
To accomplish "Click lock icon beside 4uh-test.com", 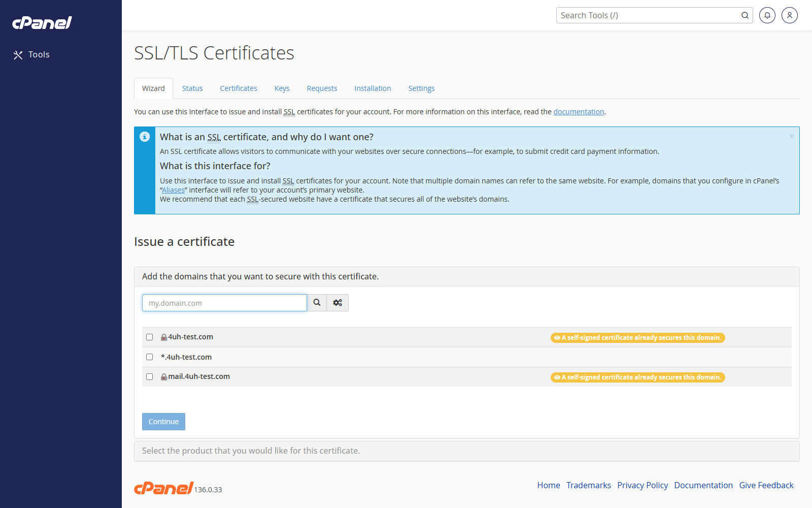I will click(164, 337).
